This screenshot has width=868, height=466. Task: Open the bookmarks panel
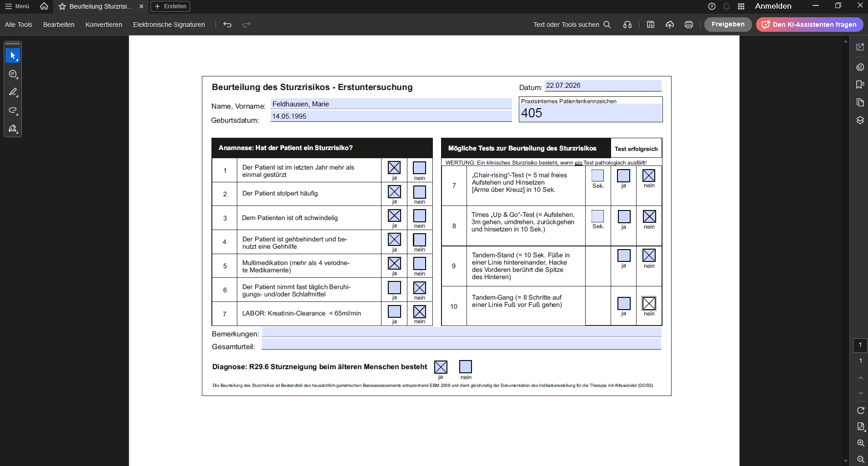[x=860, y=85]
